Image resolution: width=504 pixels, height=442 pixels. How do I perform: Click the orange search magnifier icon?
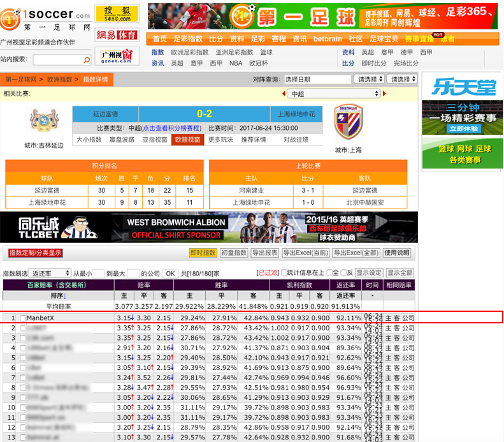click(x=87, y=60)
